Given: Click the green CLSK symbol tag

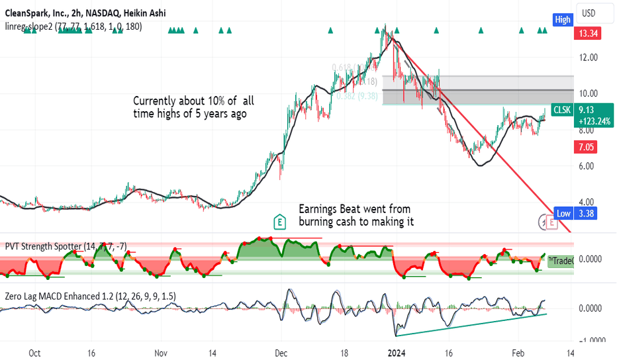Looking at the screenshot, I should (x=562, y=110).
